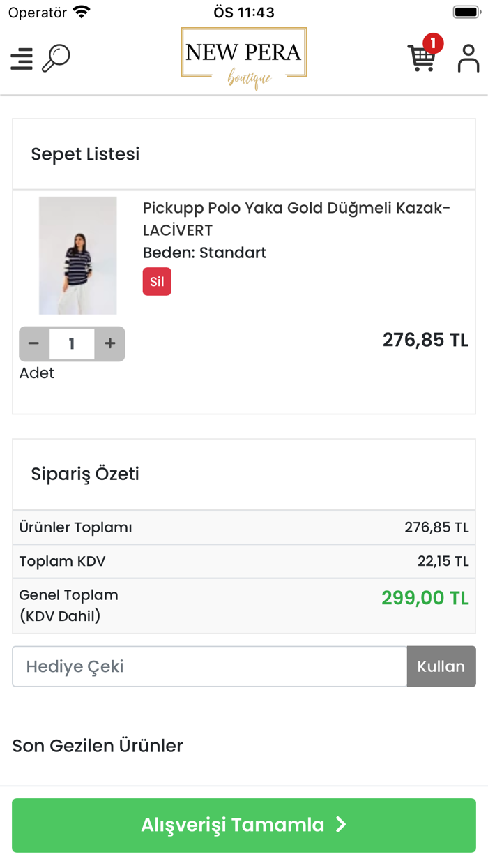This screenshot has height=868, width=488.
Task: Tap the cart badge showing 1 item
Action: [x=433, y=44]
